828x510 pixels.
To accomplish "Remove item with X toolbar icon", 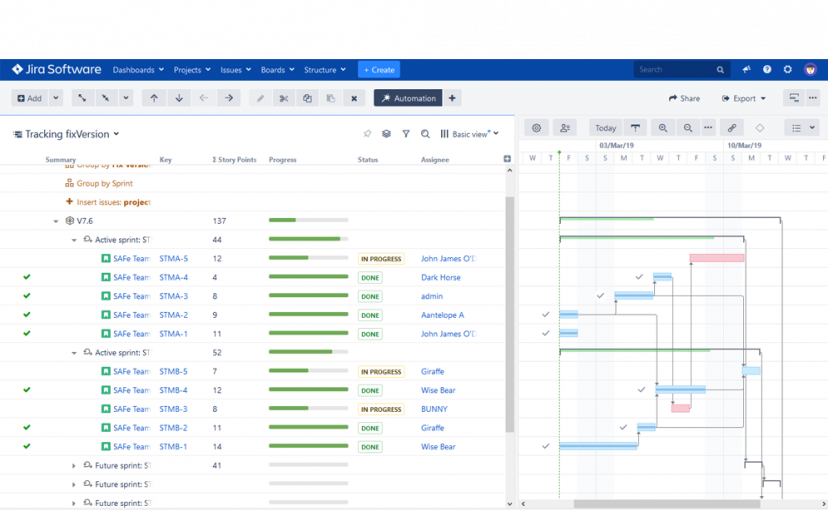I will tap(354, 98).
